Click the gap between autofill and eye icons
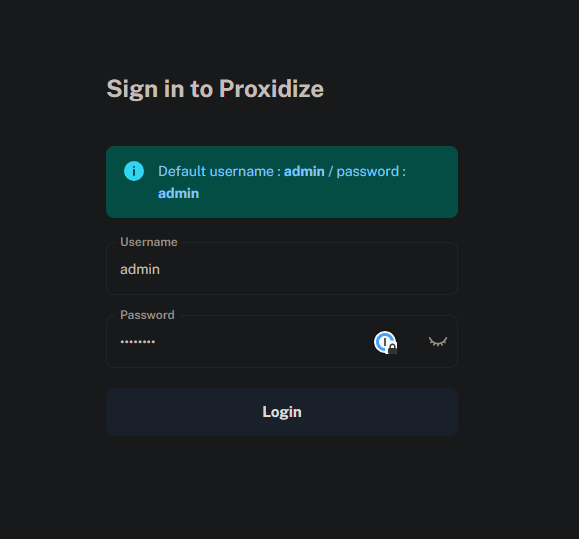579x539 pixels. point(413,342)
